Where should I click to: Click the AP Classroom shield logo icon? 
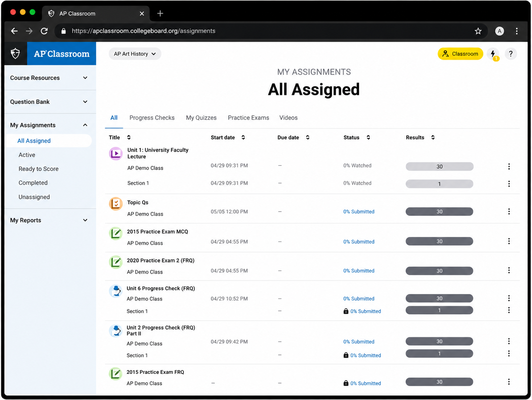pos(15,54)
